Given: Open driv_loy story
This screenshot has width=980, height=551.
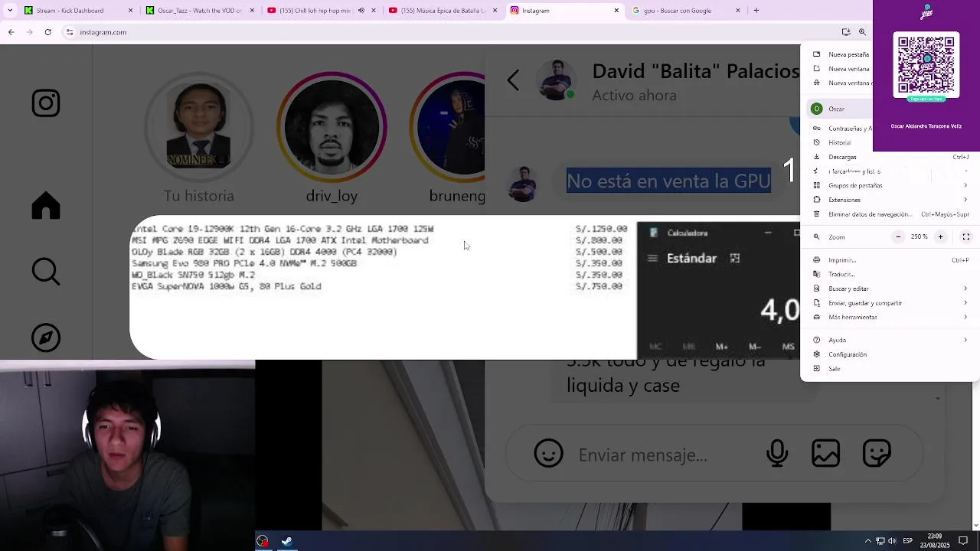Looking at the screenshot, I should [332, 126].
